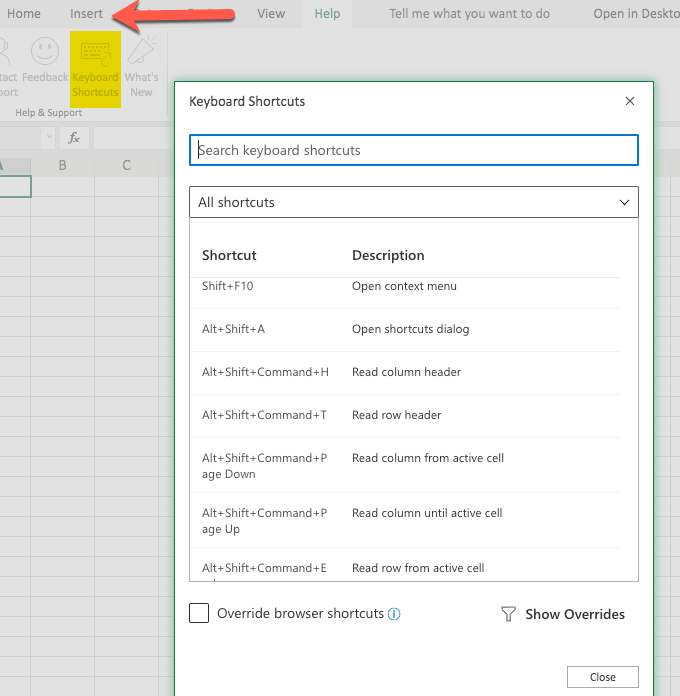This screenshot has height=696, width=680.
Task: Open Keyboard Shortcuts from the ribbon
Action: click(95, 67)
